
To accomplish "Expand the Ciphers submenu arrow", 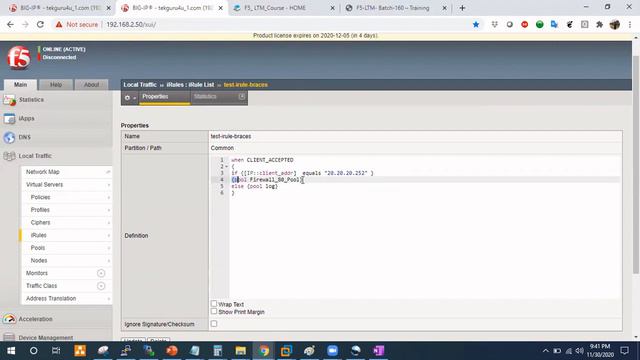I will pyautogui.click(x=109, y=223).
